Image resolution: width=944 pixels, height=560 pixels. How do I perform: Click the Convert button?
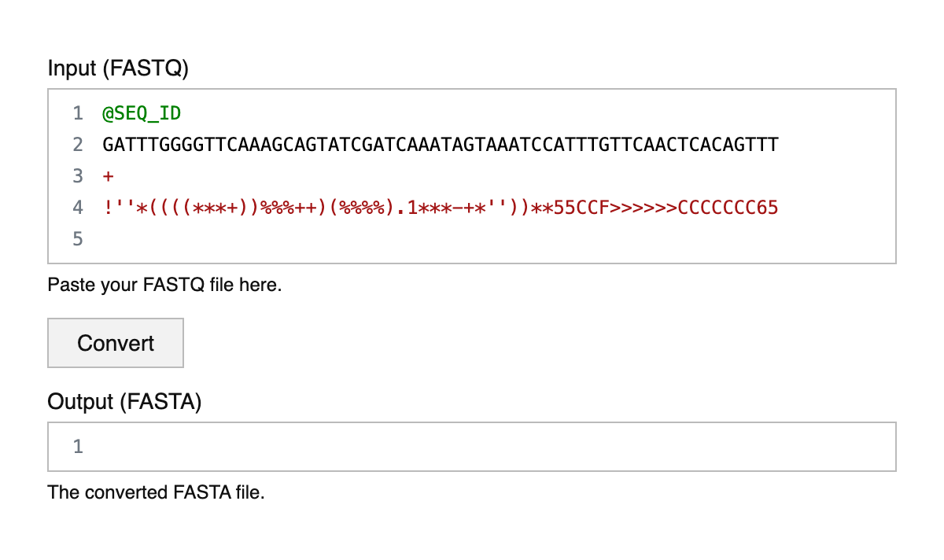(116, 343)
